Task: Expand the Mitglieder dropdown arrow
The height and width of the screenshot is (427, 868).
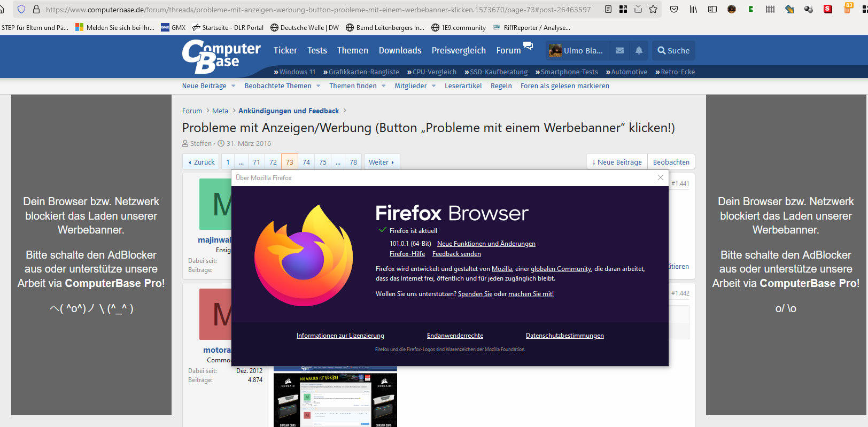Action: tap(433, 86)
